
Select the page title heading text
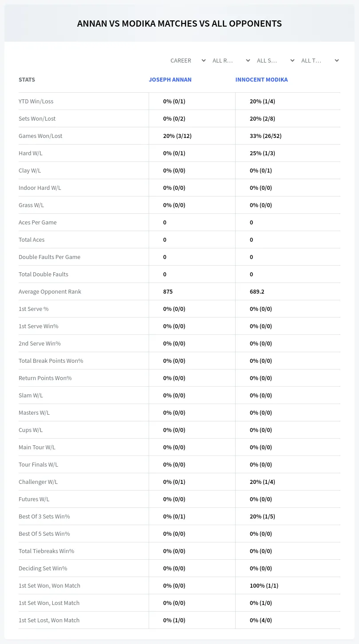click(x=179, y=24)
